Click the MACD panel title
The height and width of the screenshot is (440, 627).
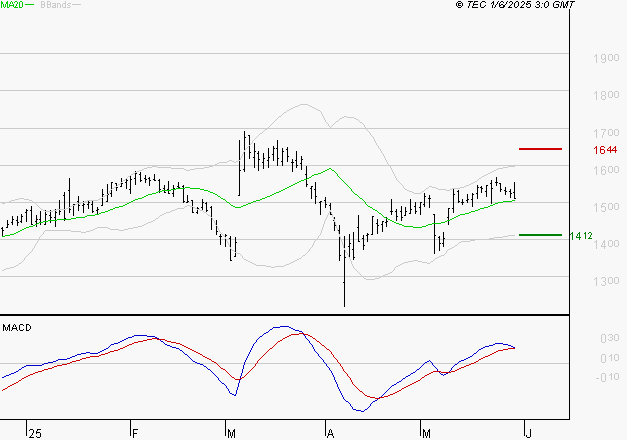[16, 327]
